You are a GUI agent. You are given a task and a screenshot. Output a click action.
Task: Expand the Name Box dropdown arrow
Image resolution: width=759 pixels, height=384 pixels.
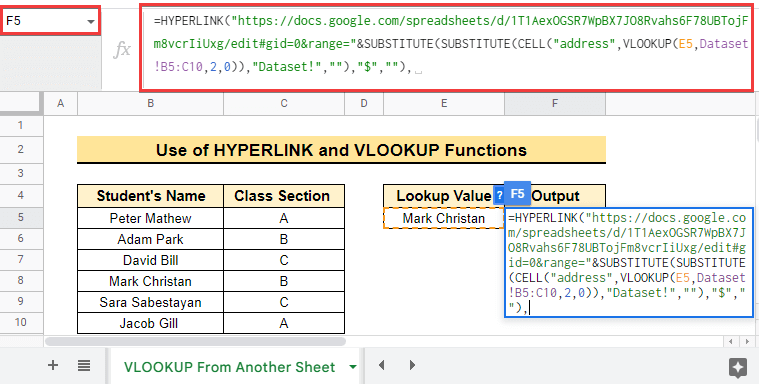(91, 22)
